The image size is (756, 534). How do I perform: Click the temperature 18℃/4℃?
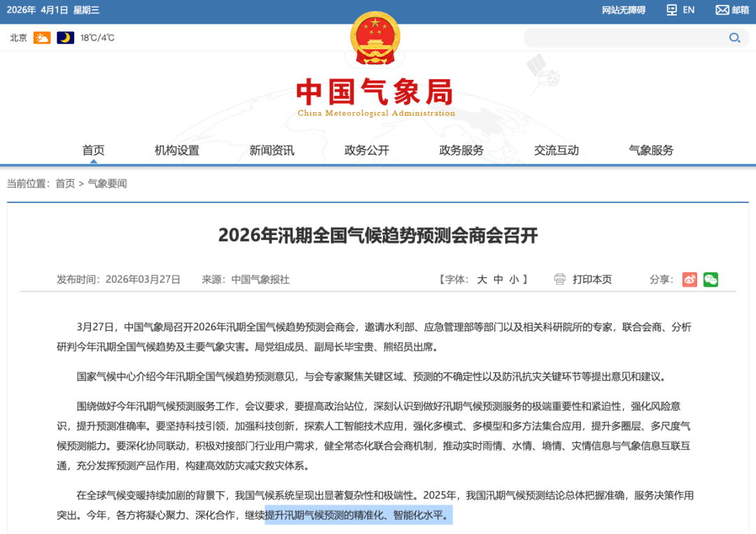coord(97,38)
